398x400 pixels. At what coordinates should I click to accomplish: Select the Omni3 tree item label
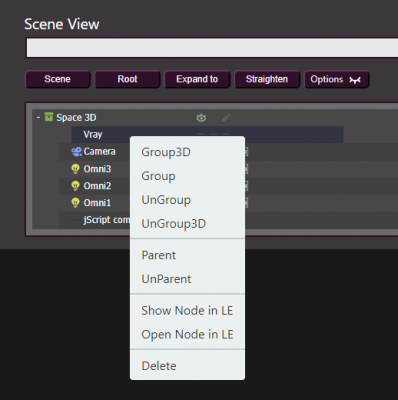coord(97,169)
